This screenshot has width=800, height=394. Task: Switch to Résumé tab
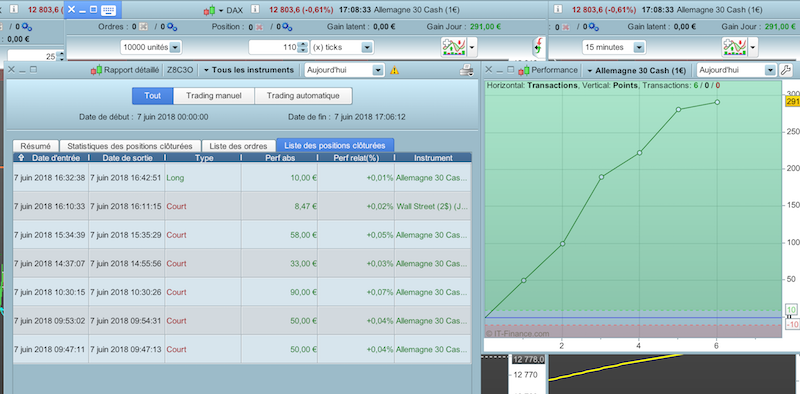36,146
